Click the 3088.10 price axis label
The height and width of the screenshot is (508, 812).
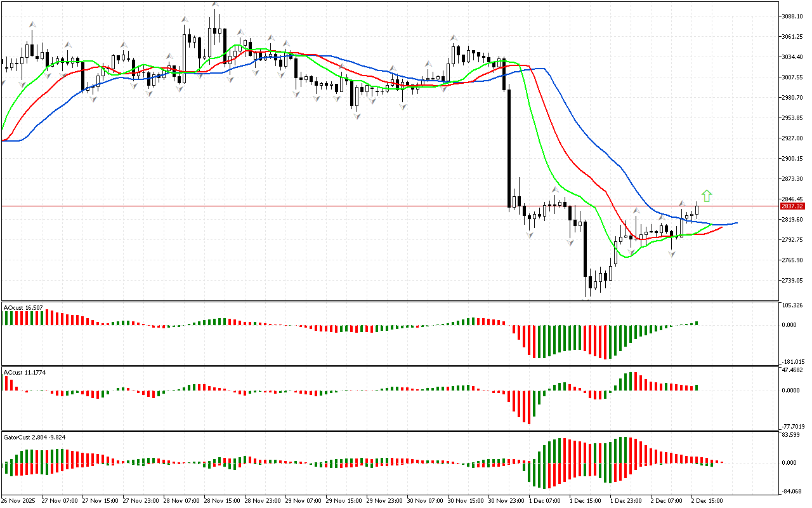793,17
